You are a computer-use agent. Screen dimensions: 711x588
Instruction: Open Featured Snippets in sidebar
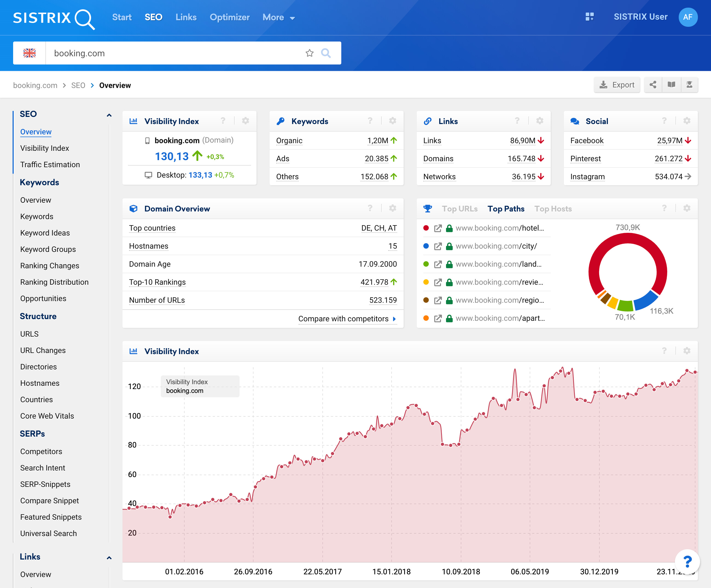(51, 517)
